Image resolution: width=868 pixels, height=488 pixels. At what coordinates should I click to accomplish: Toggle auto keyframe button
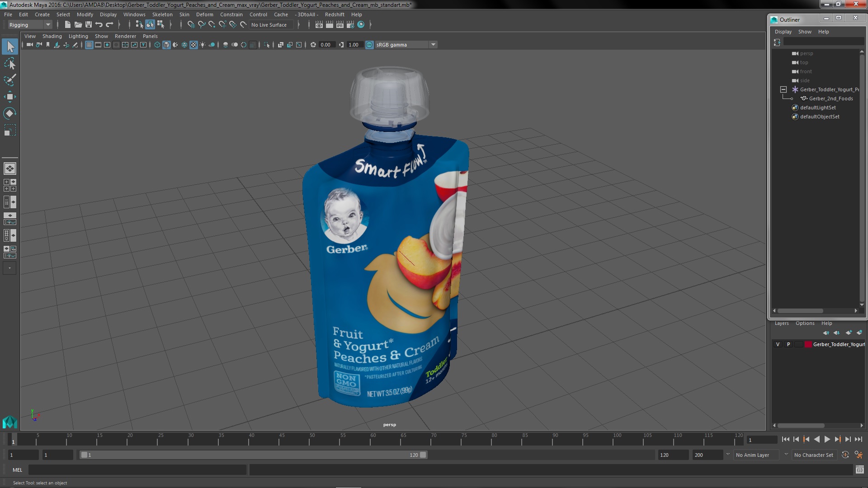coord(845,455)
